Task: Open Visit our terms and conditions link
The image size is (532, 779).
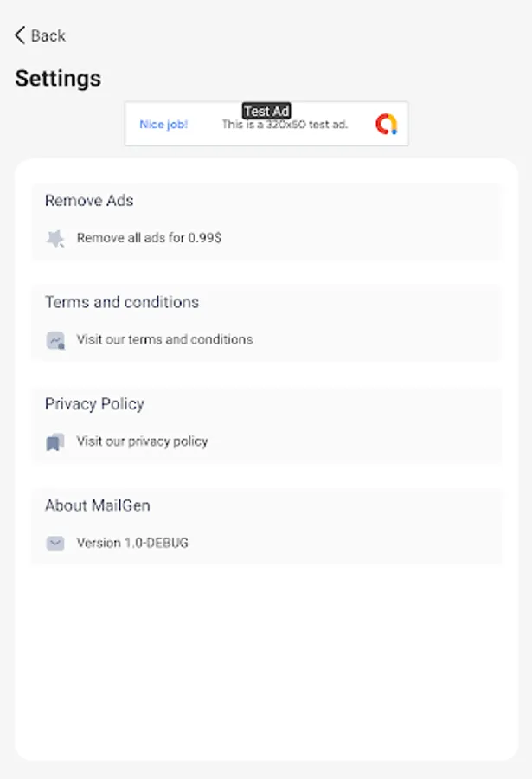Action: tap(164, 340)
